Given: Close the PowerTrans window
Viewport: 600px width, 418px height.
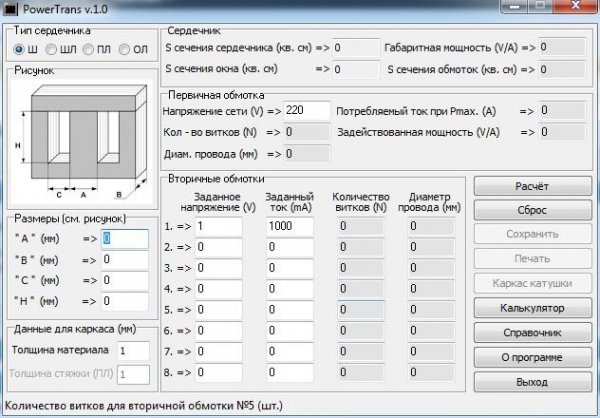Looking at the screenshot, I should click(576, 6).
